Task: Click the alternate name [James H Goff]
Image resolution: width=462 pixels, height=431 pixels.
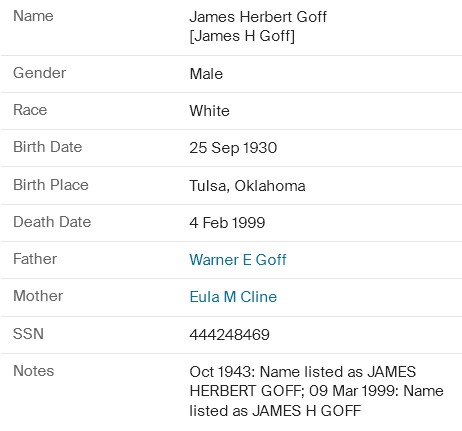Action: tap(242, 36)
